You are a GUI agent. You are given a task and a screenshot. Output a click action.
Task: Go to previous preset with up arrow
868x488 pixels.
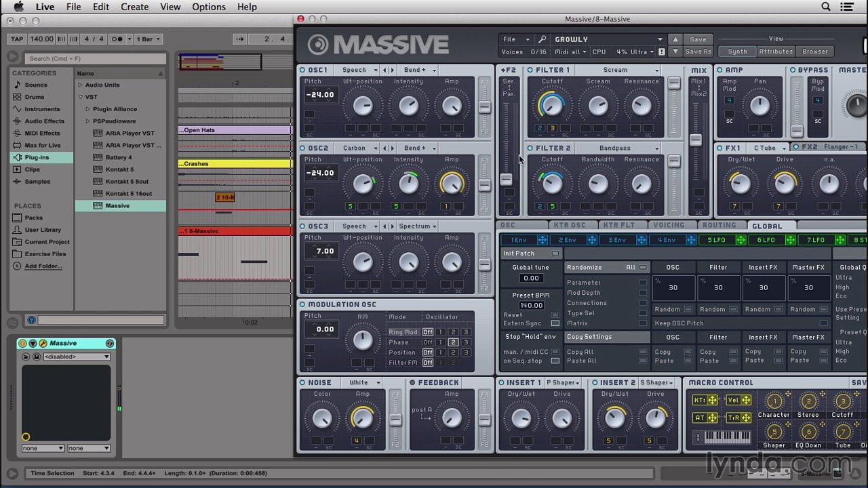click(x=675, y=39)
